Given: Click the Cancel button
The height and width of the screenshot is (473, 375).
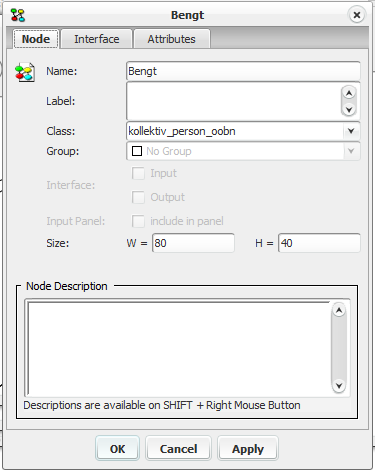Looking at the screenshot, I should coord(179,448).
